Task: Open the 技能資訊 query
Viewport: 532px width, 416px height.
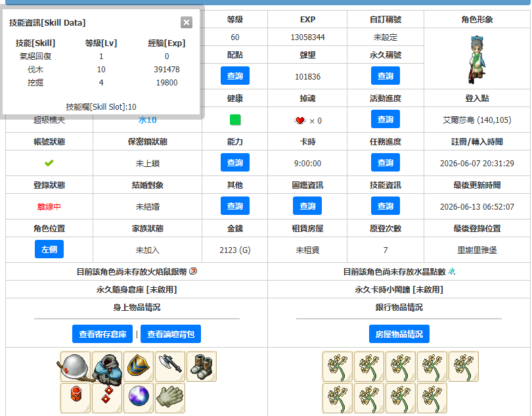Action: click(386, 206)
